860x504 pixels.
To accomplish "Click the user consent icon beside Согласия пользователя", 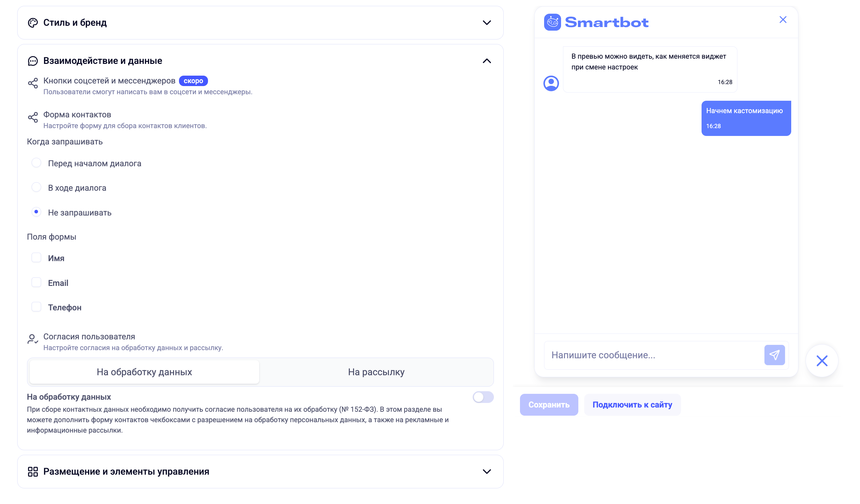I will 33,339.
